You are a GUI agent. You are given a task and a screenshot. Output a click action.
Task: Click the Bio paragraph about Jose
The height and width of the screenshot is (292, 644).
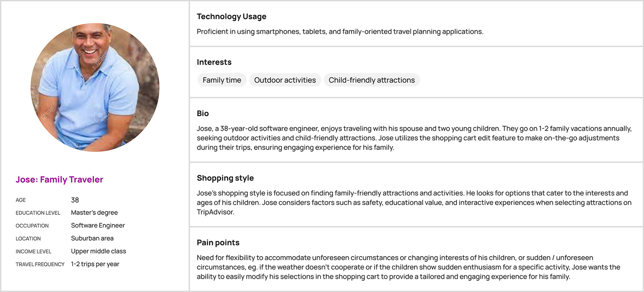coord(414,138)
